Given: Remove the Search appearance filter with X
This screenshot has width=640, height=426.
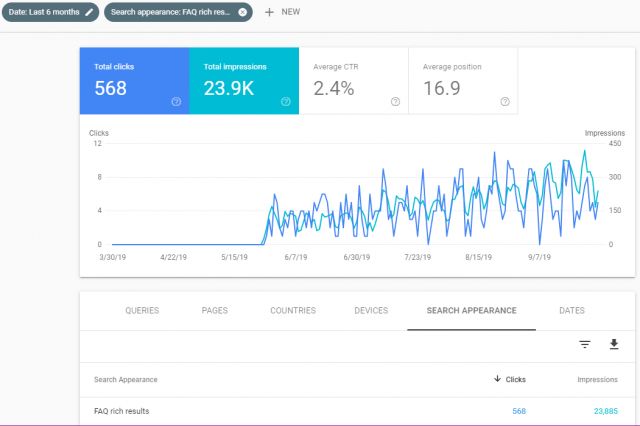Looking at the screenshot, I should pos(242,12).
